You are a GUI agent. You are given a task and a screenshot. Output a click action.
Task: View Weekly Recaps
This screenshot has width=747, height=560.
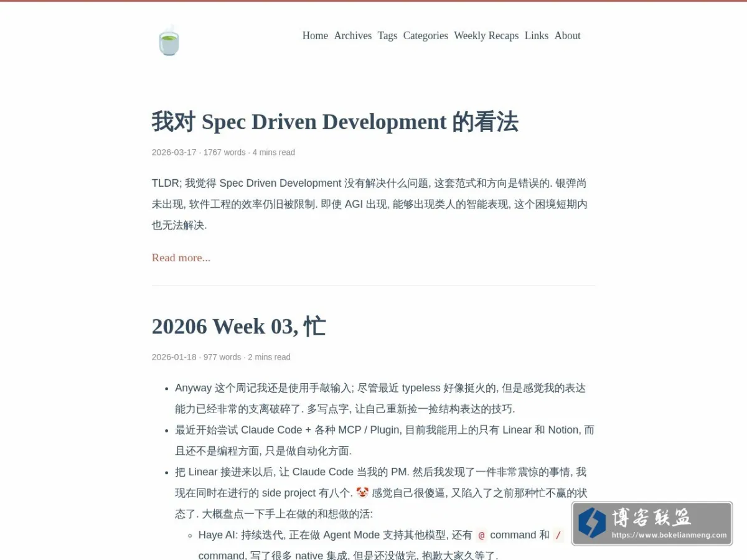coord(486,35)
